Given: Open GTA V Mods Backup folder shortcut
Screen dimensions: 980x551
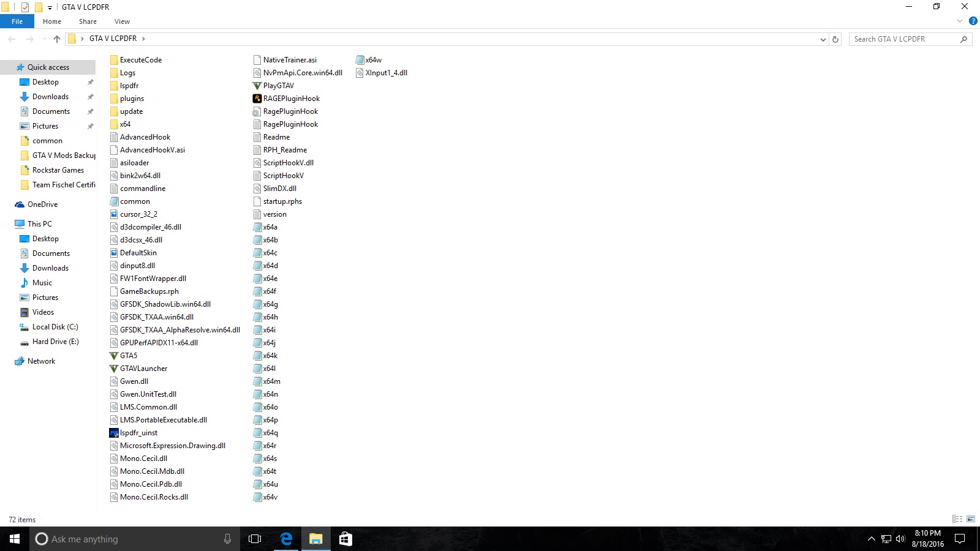Looking at the screenshot, I should click(58, 156).
